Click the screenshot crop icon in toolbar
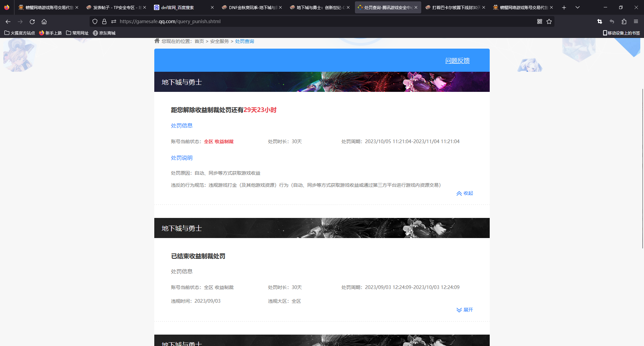 600,21
